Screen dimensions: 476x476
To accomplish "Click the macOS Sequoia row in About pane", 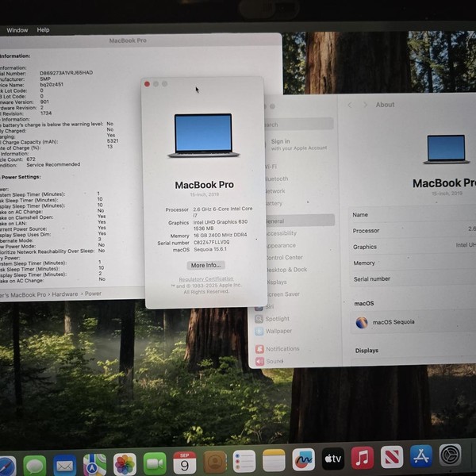I will click(413, 322).
